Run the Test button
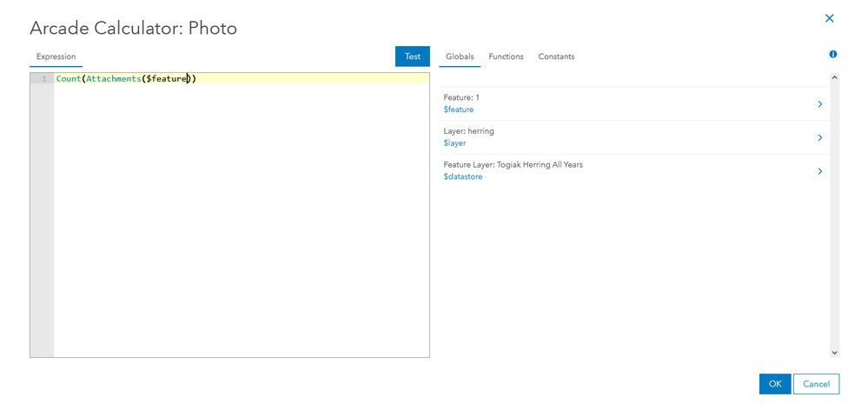Screen dimensions: 868x404 click(x=413, y=56)
